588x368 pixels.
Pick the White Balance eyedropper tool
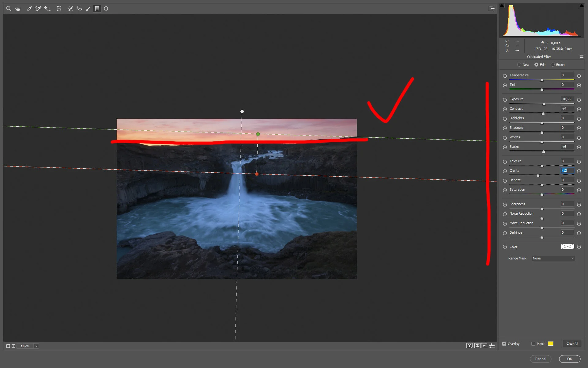(29, 9)
